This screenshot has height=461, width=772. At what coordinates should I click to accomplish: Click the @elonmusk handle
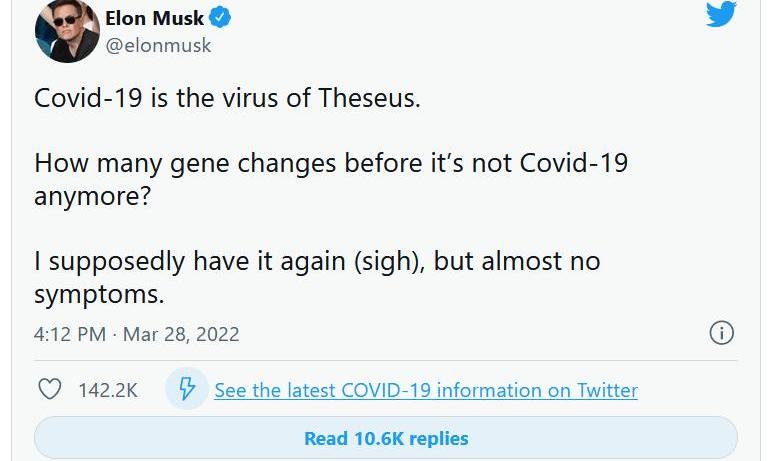(x=158, y=45)
